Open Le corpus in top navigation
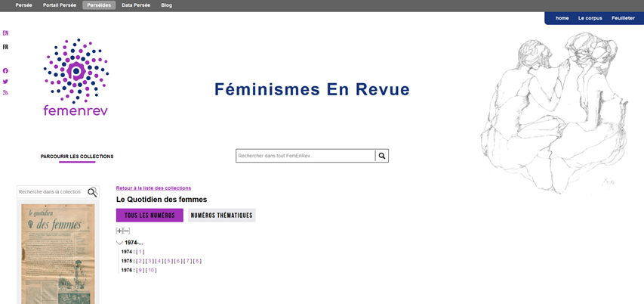This screenshot has height=304, width=644. click(590, 18)
